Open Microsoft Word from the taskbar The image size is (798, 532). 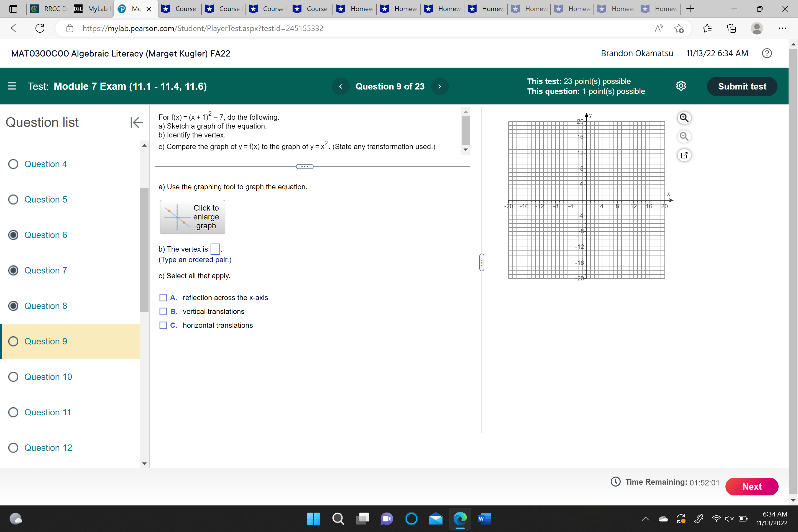click(485, 519)
